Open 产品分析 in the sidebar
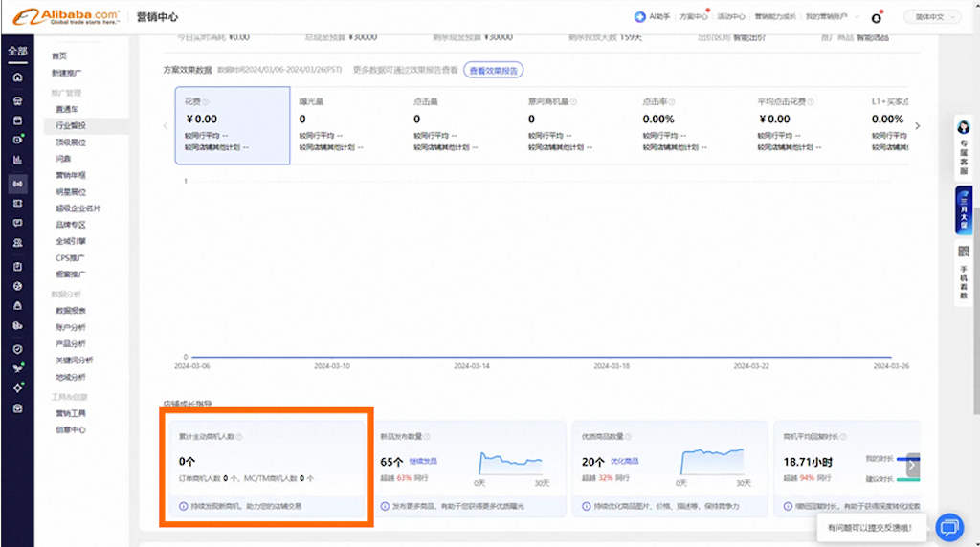 click(71, 344)
